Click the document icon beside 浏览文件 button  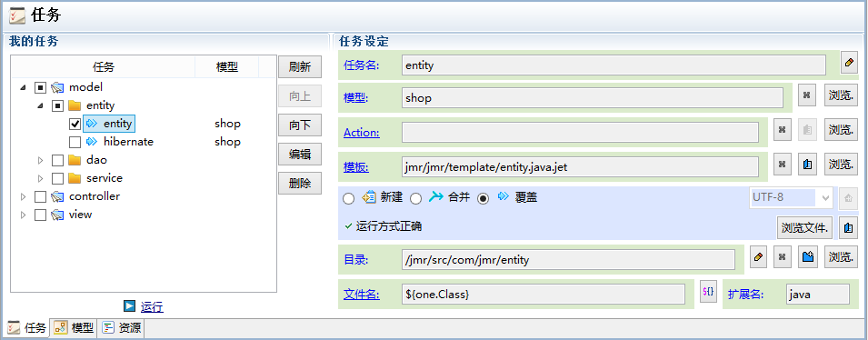(x=847, y=227)
